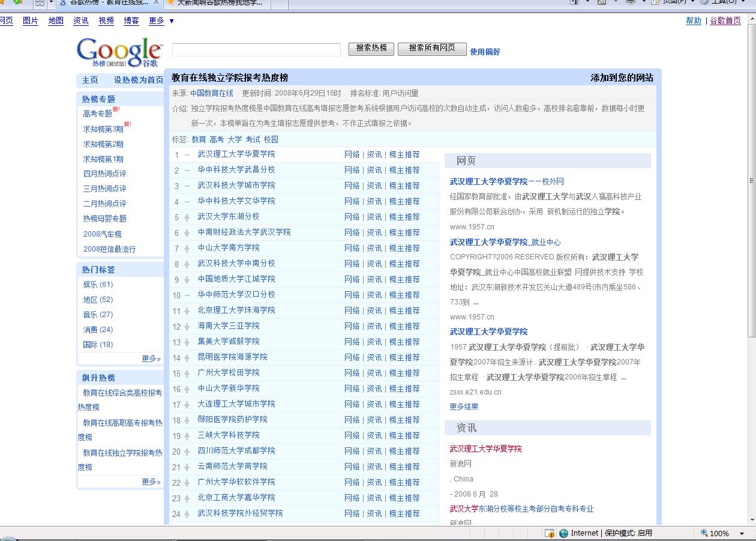Click the up arrow beside rank 5
The width and height of the screenshot is (756, 541).
[x=187, y=217]
